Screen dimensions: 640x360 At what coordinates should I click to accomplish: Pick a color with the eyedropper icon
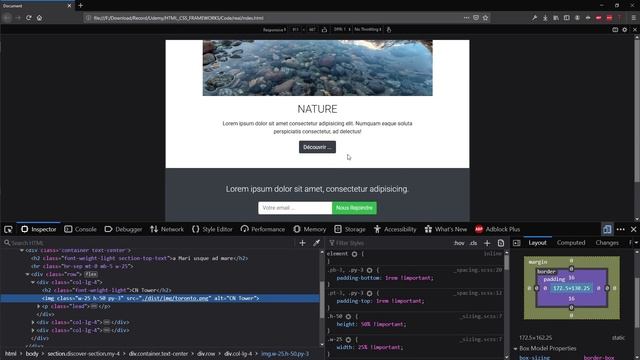click(x=316, y=243)
